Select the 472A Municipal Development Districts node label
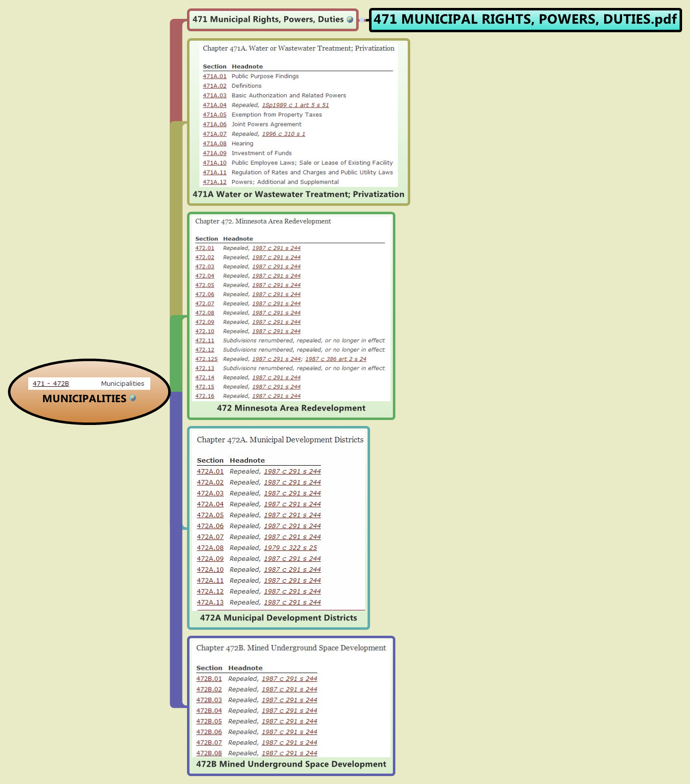The height and width of the screenshot is (784, 690). (278, 618)
